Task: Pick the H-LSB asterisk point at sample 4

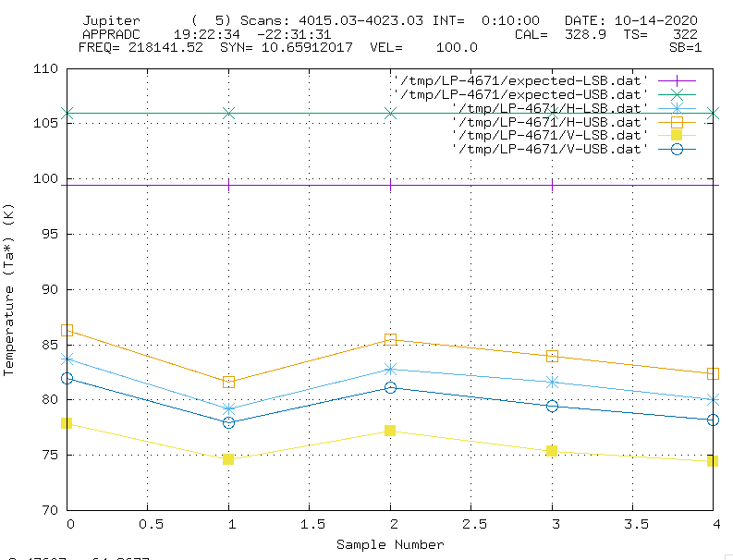Action: tap(713, 400)
